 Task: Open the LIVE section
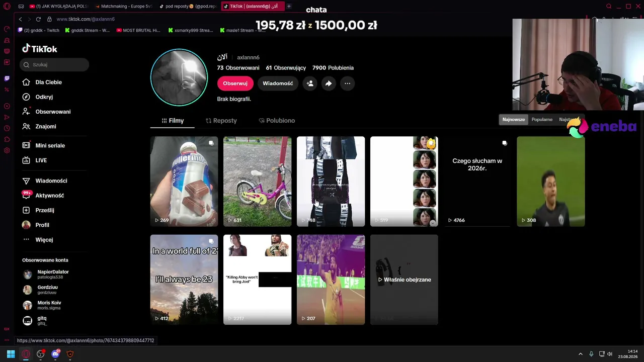coord(41,160)
